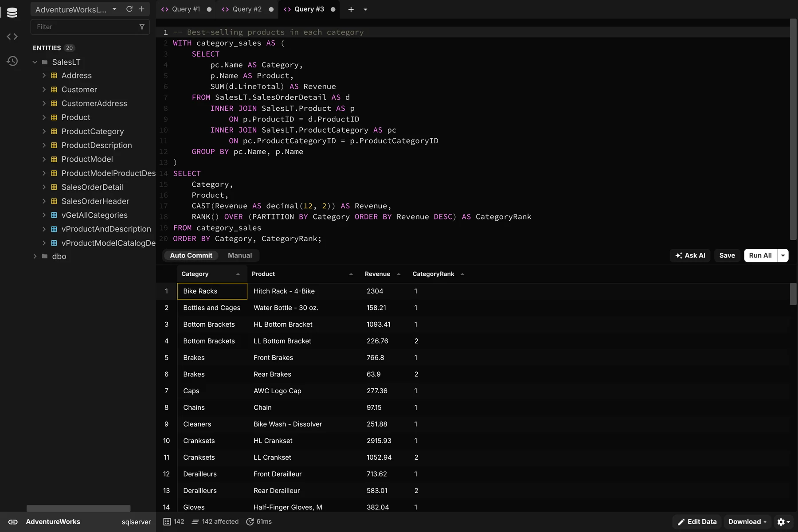Select the Bike Racks cell

[x=212, y=291]
